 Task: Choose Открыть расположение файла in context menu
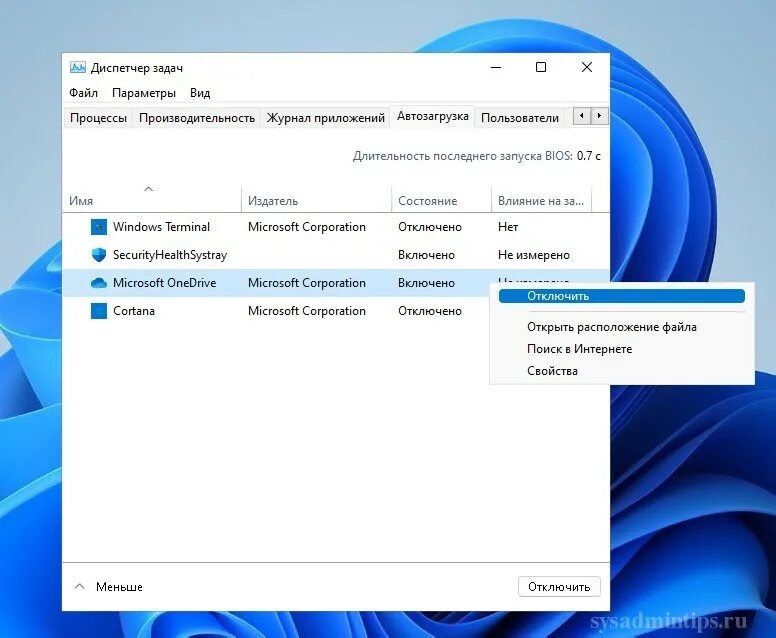click(612, 327)
